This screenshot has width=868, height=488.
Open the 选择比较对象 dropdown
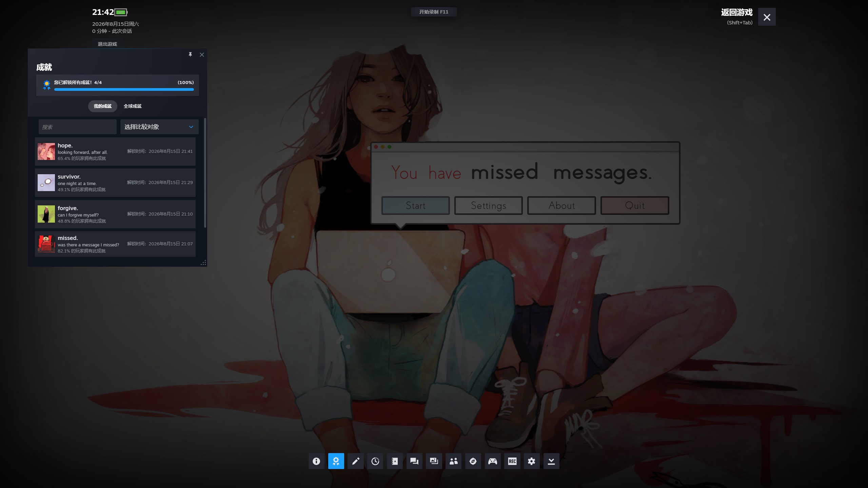pyautogui.click(x=159, y=127)
